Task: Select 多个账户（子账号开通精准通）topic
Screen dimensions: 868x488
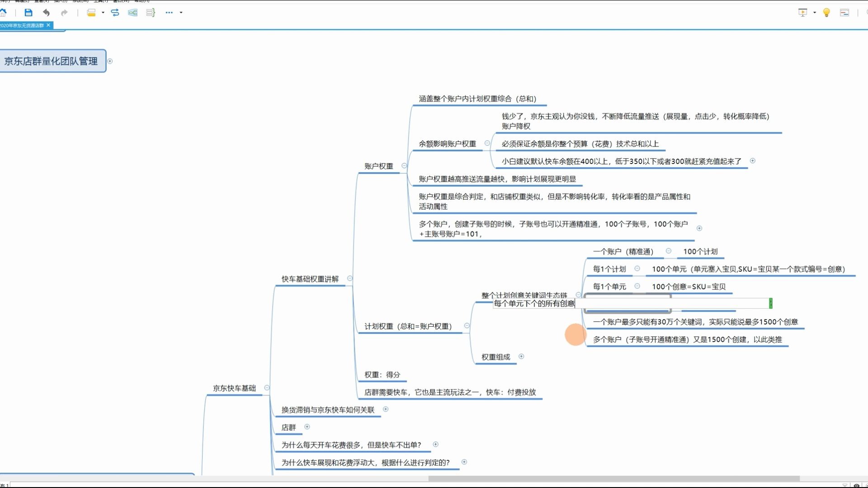Action: (x=687, y=340)
